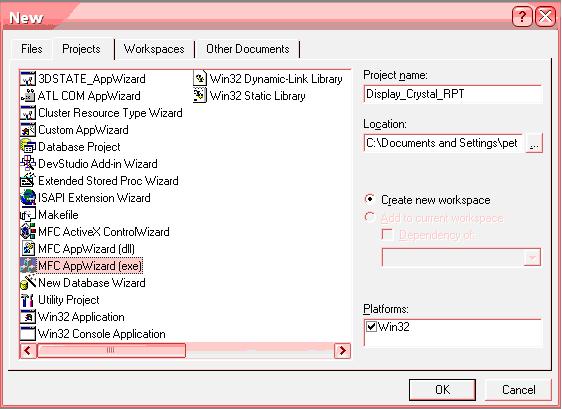Select the MFC ActiveX ControlWizard icon
The image size is (562, 409).
point(28,232)
